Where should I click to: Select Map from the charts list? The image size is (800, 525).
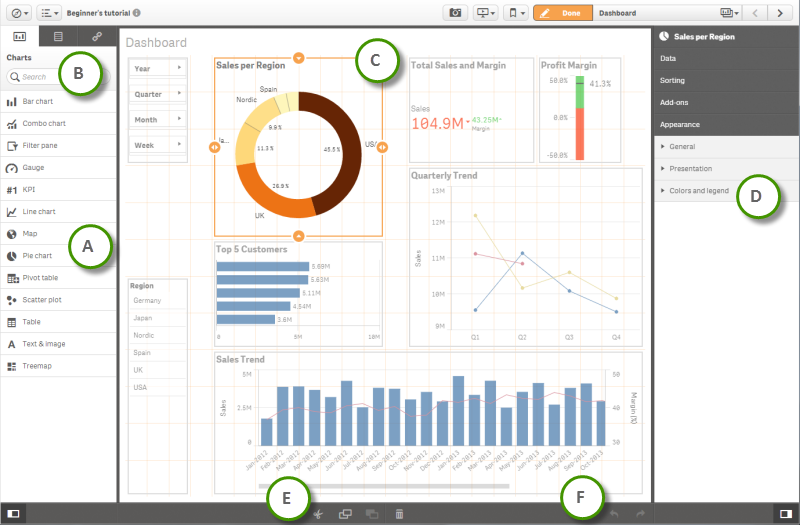58,234
